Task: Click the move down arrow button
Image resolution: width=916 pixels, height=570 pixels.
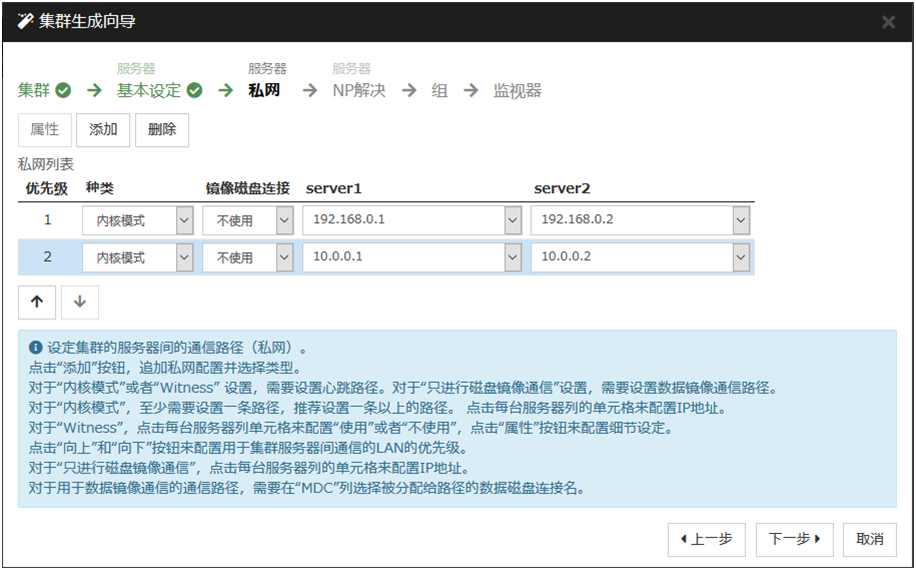Action: pos(80,303)
